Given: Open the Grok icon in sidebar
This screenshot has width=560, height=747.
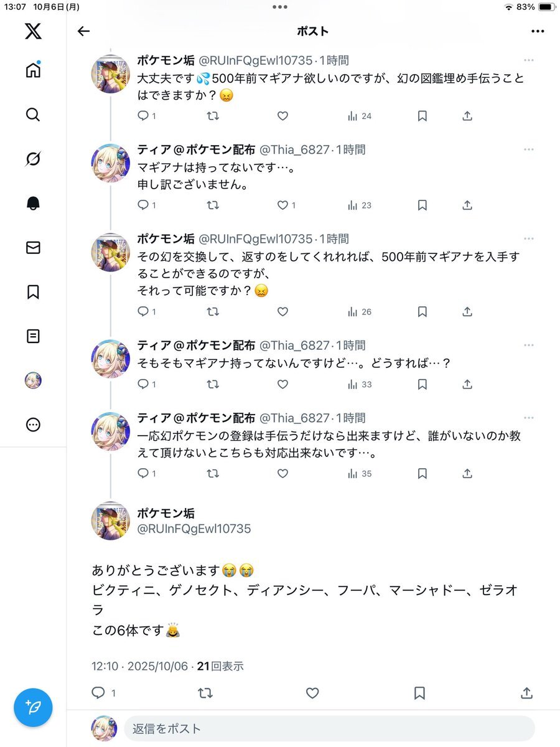Looking at the screenshot, I should 33,159.
